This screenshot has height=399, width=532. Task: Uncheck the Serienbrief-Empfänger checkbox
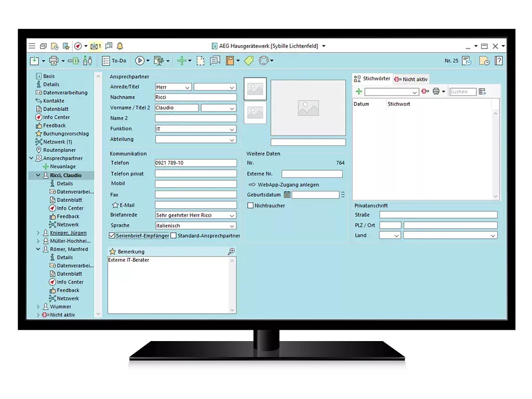pyautogui.click(x=112, y=236)
